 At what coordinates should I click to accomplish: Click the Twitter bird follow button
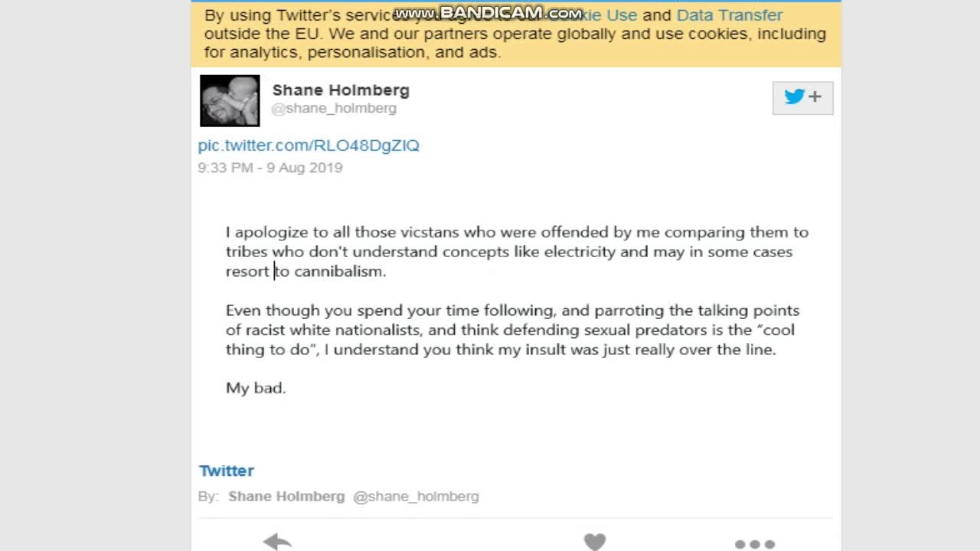802,97
